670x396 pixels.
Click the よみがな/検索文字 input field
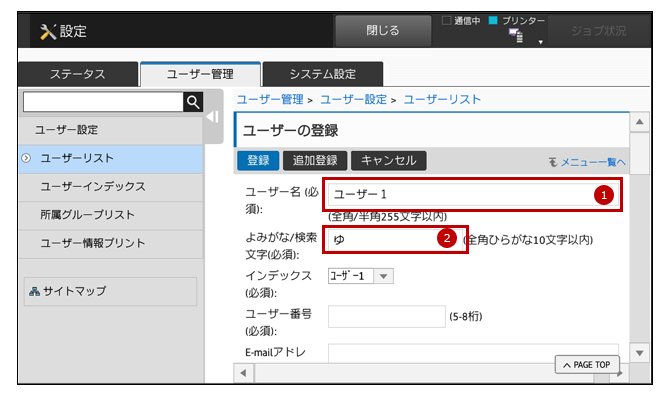coord(396,239)
